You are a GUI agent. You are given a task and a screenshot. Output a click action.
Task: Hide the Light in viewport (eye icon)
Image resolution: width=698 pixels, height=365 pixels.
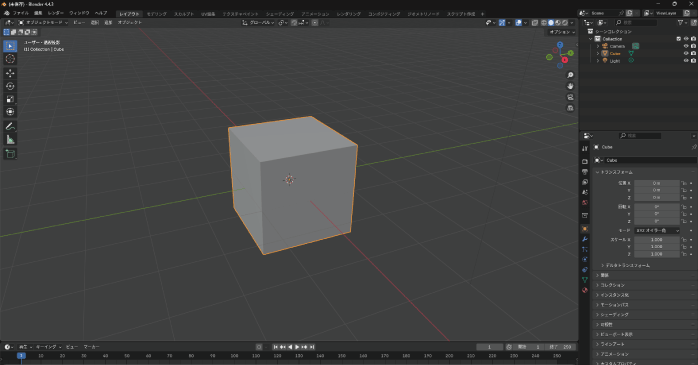(686, 61)
